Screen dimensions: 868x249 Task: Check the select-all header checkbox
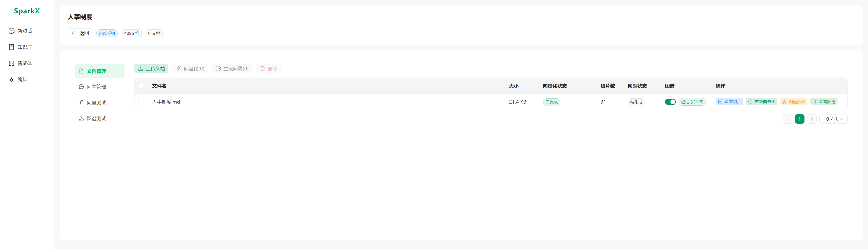[141, 85]
